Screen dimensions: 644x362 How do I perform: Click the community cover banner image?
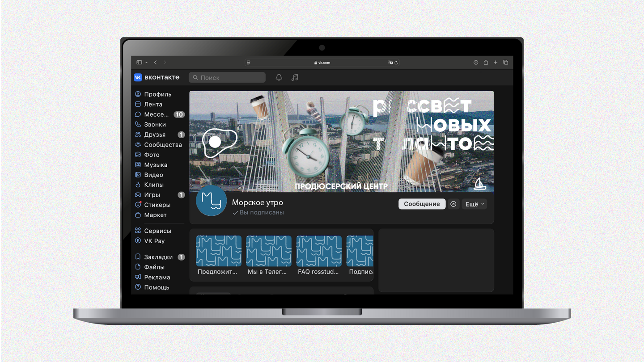342,142
